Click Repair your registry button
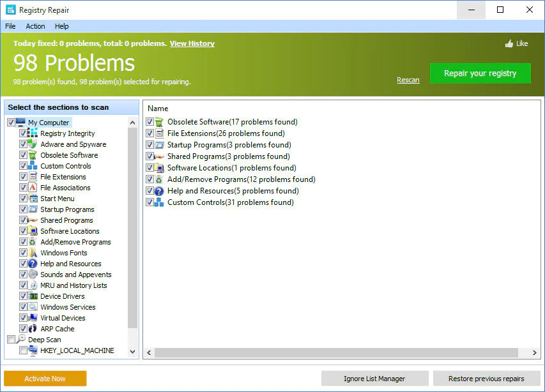545x392 pixels. click(480, 73)
